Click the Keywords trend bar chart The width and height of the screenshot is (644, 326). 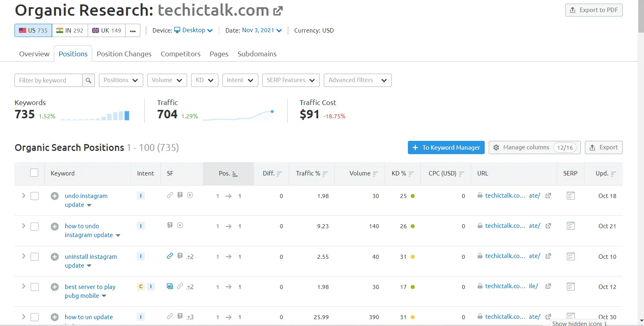(x=95, y=116)
